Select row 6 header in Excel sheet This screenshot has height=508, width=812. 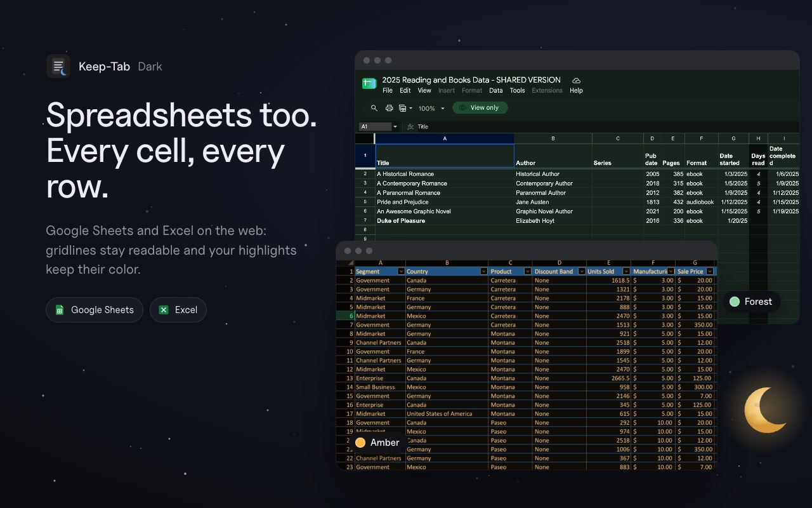[x=345, y=316]
